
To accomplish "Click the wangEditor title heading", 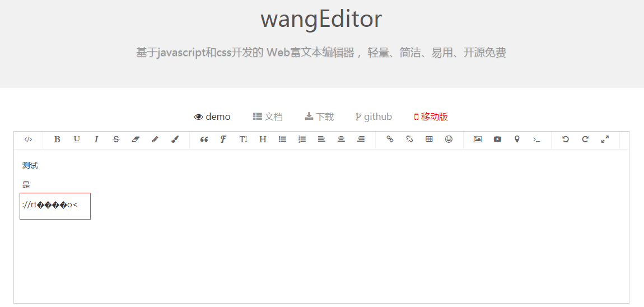I will [x=321, y=19].
